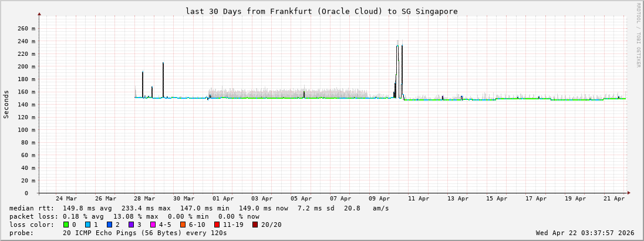Image resolution: width=644 pixels, height=241 pixels.
Task: Click the orange 6-10 loss swatch
Action: point(183,225)
